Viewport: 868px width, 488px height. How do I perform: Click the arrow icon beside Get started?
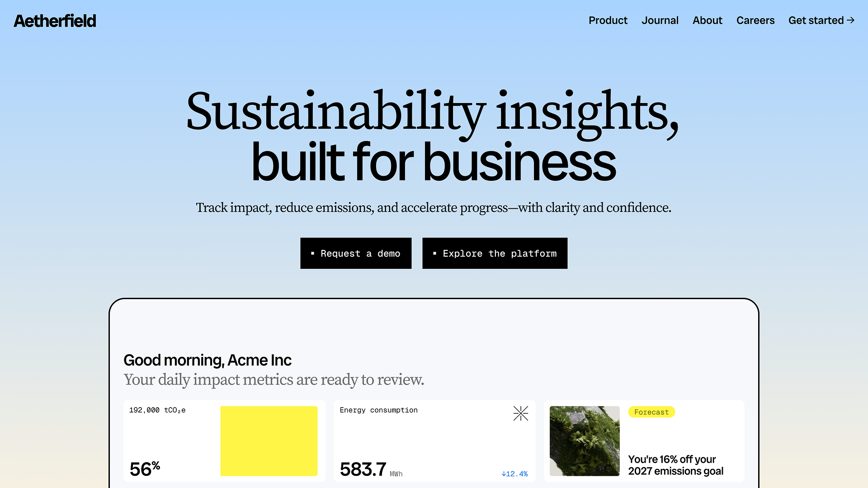(x=851, y=20)
